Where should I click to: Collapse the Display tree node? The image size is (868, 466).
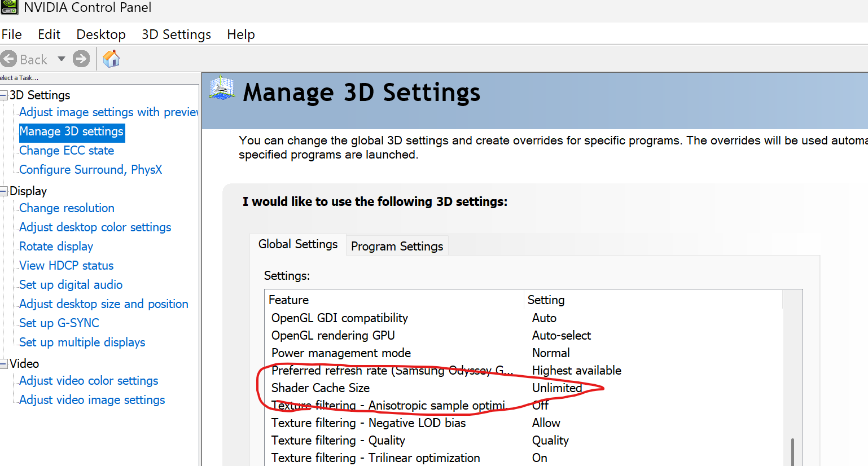[x=3, y=191]
